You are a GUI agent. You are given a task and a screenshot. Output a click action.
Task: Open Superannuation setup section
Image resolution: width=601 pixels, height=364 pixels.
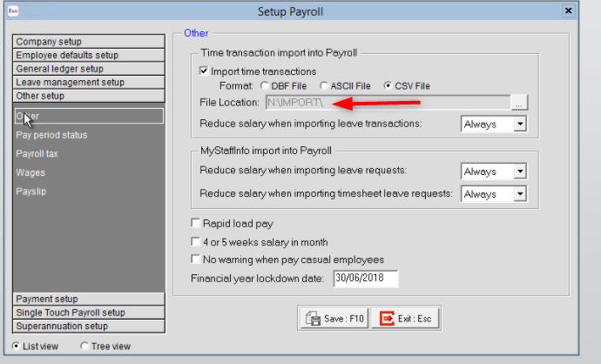(x=89, y=326)
